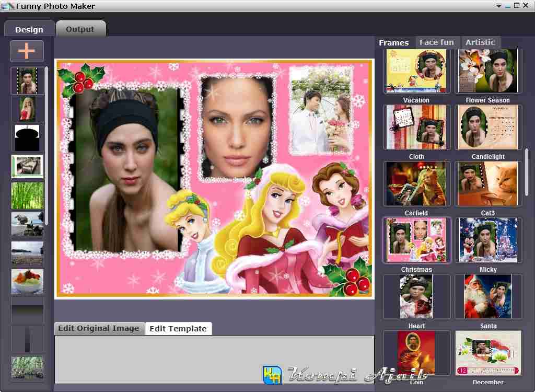This screenshot has width=535, height=392.
Task: Select fruit dessert bowl photo thumbnail
Action: point(27,282)
